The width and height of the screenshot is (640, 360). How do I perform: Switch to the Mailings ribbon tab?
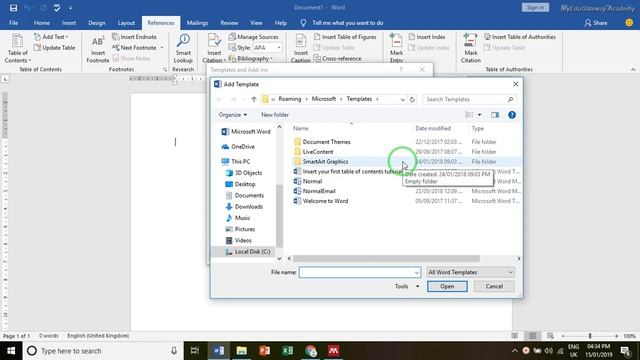(197, 23)
